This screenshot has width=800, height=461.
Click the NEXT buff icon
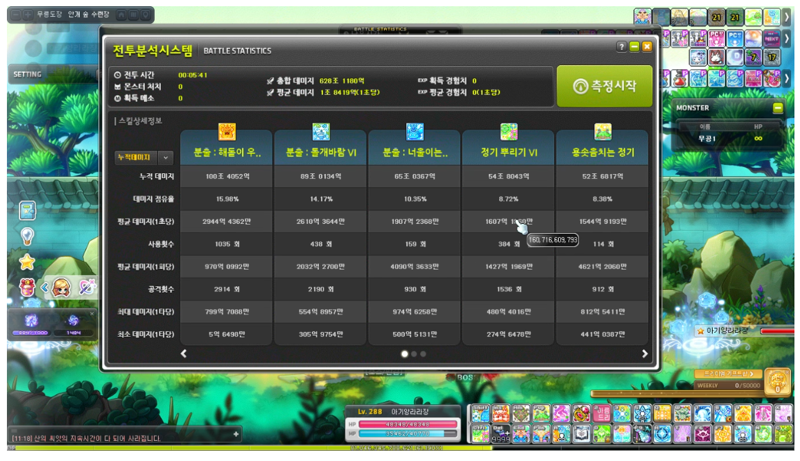coord(771,38)
